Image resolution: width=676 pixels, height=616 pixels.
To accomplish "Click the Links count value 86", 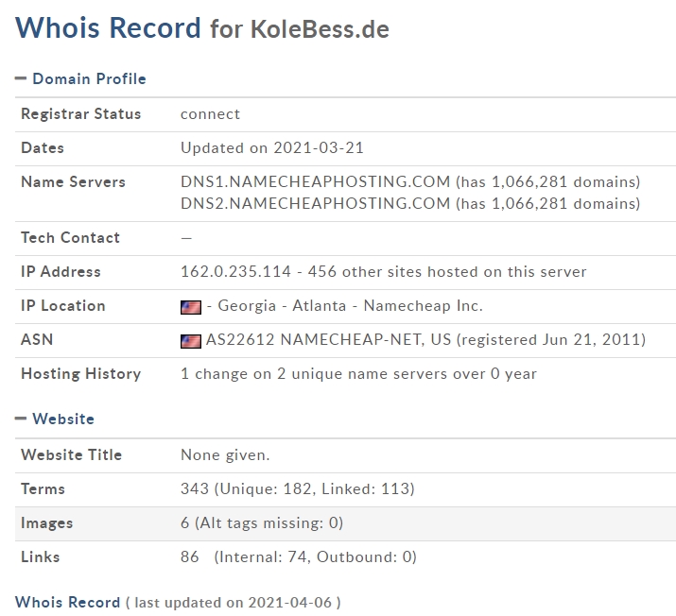I will (190, 556).
